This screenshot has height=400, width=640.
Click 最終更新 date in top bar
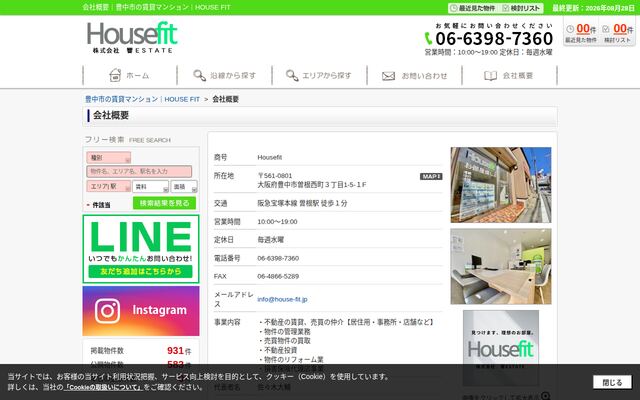[593, 8]
